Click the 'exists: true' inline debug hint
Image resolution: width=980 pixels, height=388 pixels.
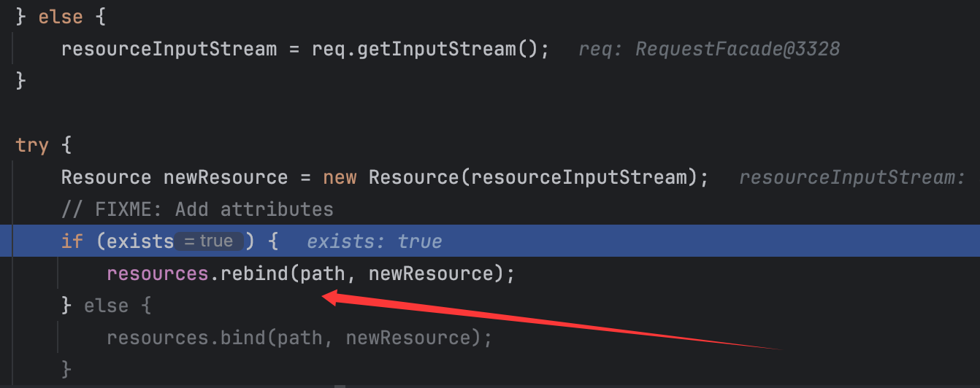[x=374, y=241]
